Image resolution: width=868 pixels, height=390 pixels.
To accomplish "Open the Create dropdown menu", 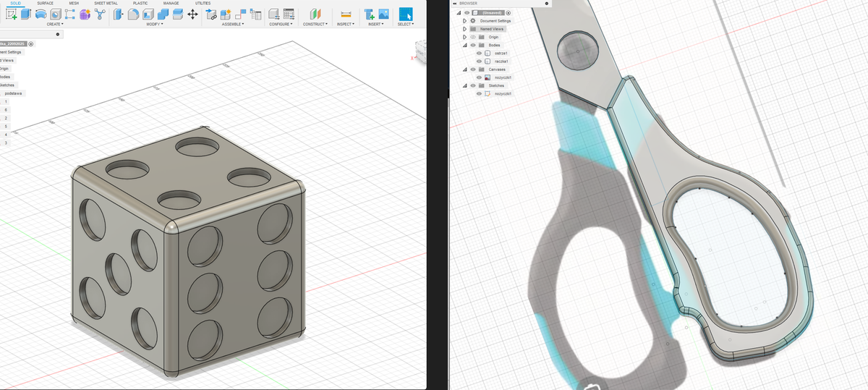I will pos(55,25).
